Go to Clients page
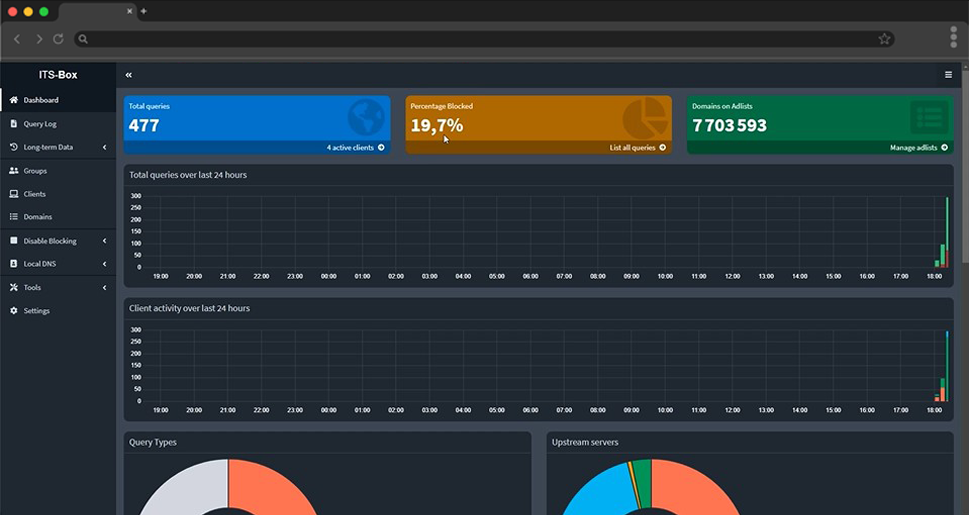 58,194
